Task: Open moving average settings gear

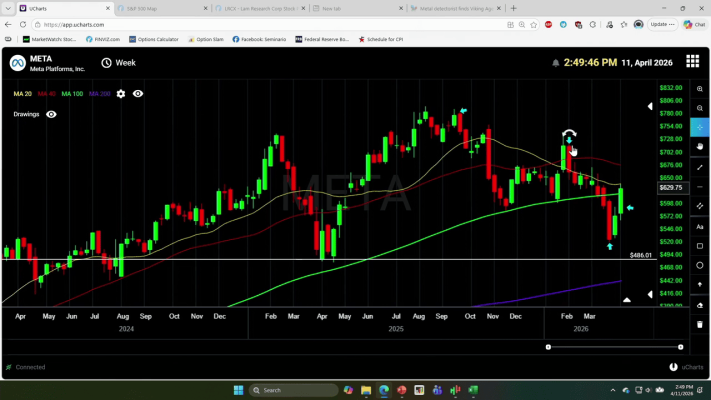Action: point(121,93)
